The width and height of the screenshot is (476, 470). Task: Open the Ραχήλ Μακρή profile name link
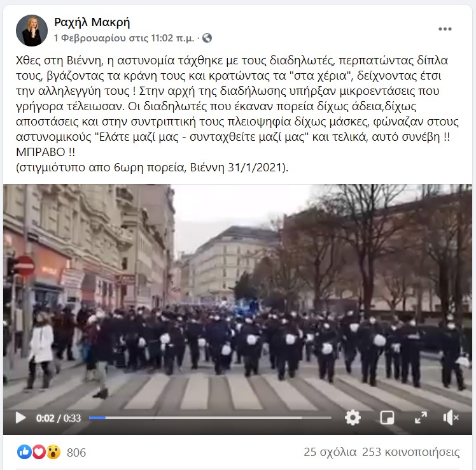(x=92, y=22)
